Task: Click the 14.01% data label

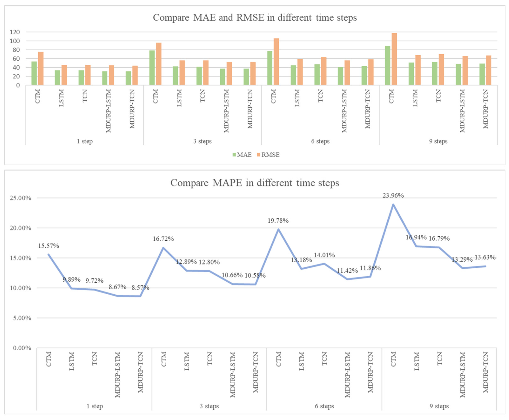Action: 324,255
